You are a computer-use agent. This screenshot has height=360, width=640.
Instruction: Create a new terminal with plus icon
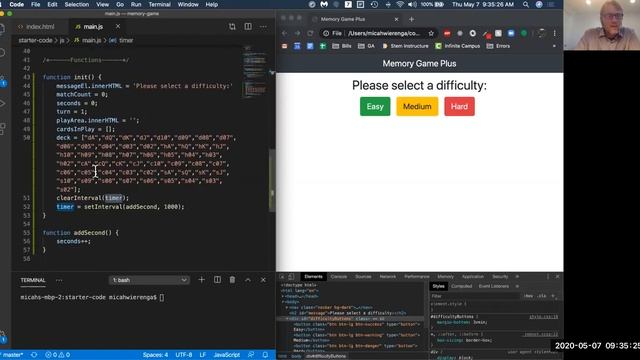point(201,280)
